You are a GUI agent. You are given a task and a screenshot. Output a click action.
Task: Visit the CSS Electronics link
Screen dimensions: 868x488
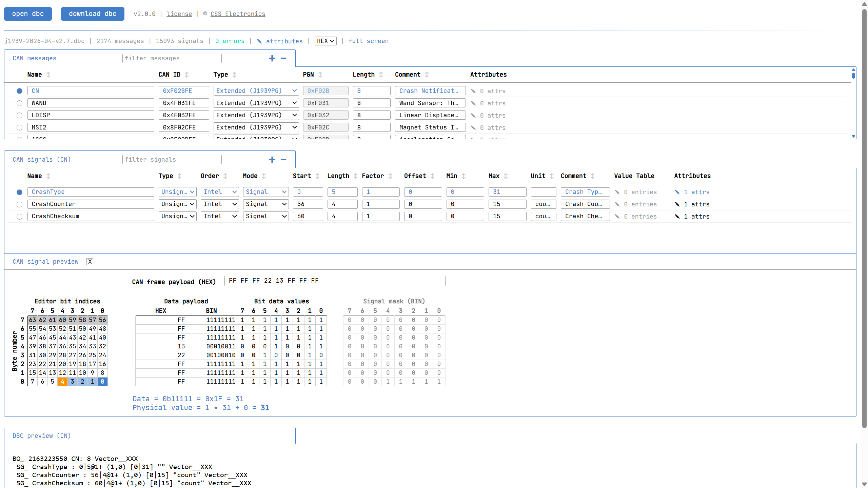[238, 14]
